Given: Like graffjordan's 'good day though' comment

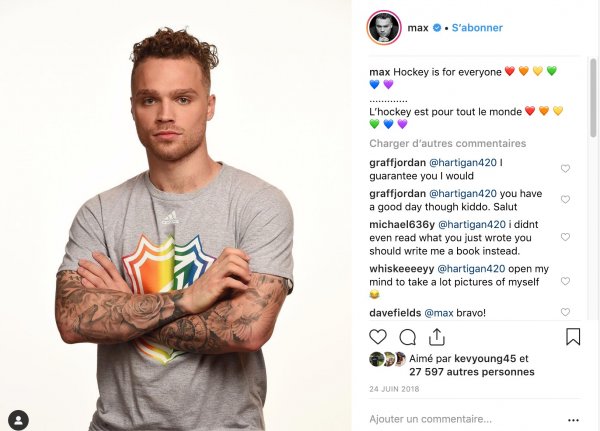Looking at the screenshot, I should 565,199.
